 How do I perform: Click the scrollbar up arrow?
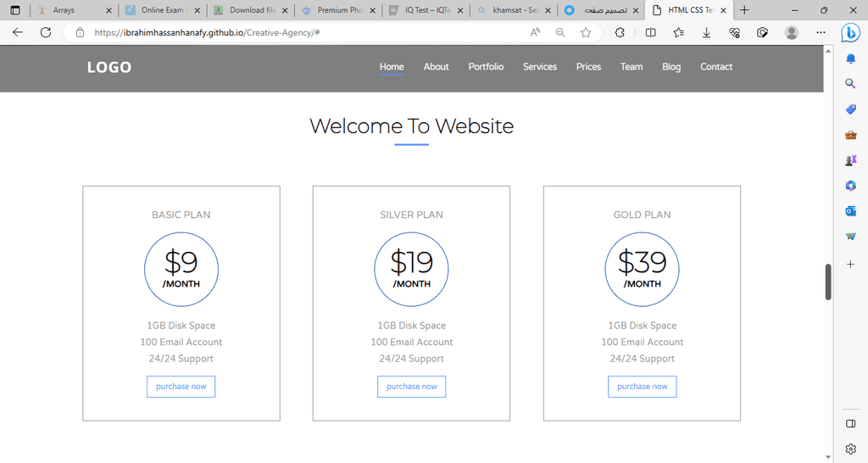pos(828,51)
